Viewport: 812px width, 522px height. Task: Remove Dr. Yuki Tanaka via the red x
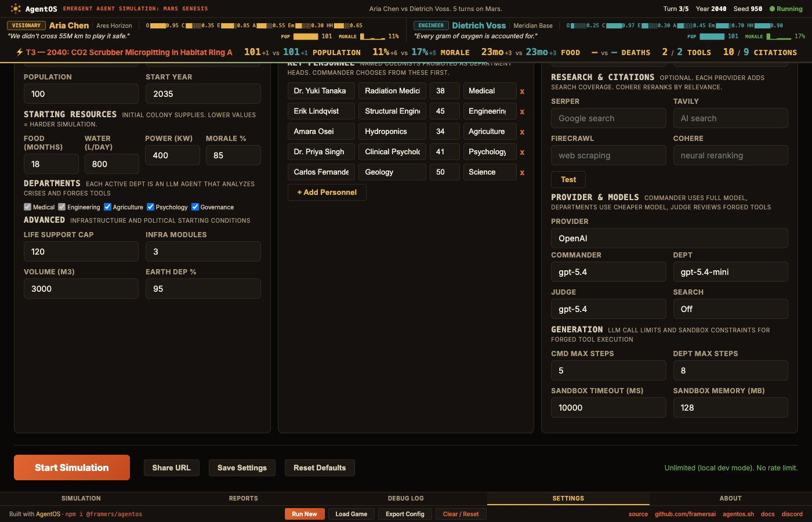click(522, 91)
